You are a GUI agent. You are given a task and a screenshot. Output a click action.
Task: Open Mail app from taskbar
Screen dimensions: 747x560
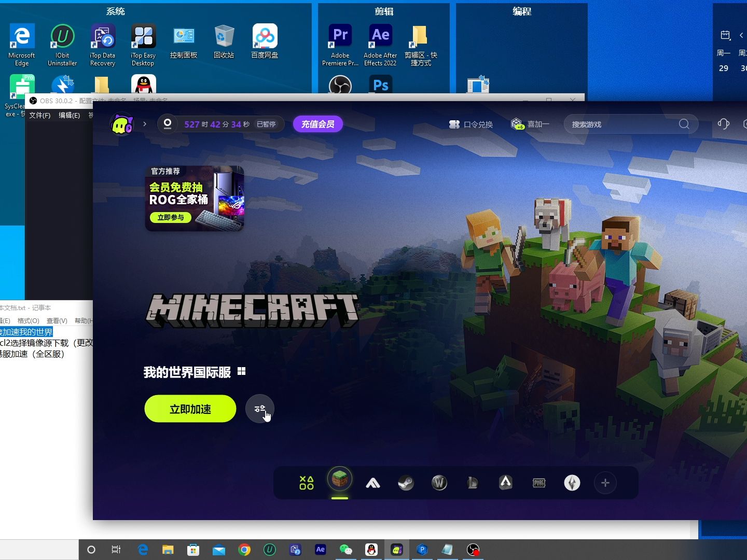click(x=219, y=550)
